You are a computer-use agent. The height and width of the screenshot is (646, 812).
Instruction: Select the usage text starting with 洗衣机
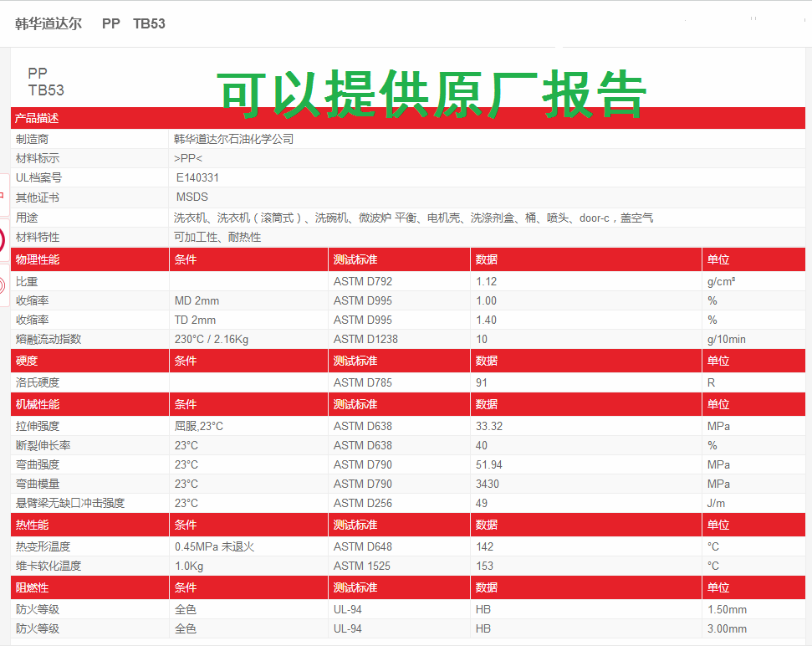click(413, 218)
